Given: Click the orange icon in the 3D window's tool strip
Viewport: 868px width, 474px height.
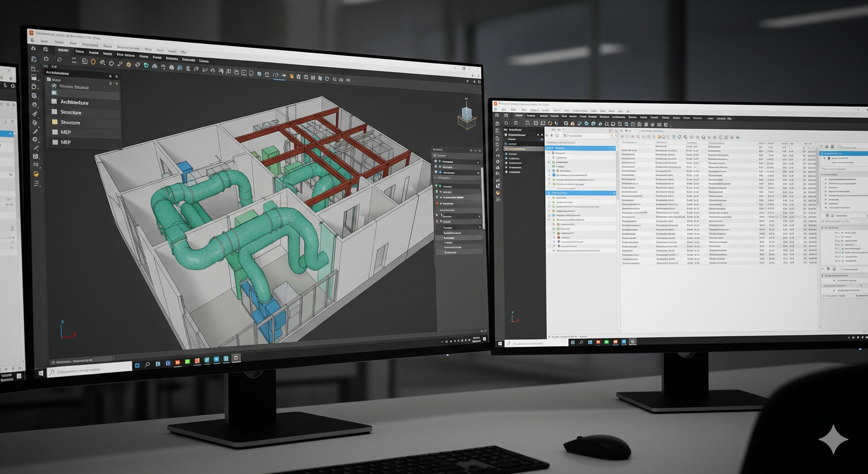Looking at the screenshot, I should pyautogui.click(x=36, y=174).
